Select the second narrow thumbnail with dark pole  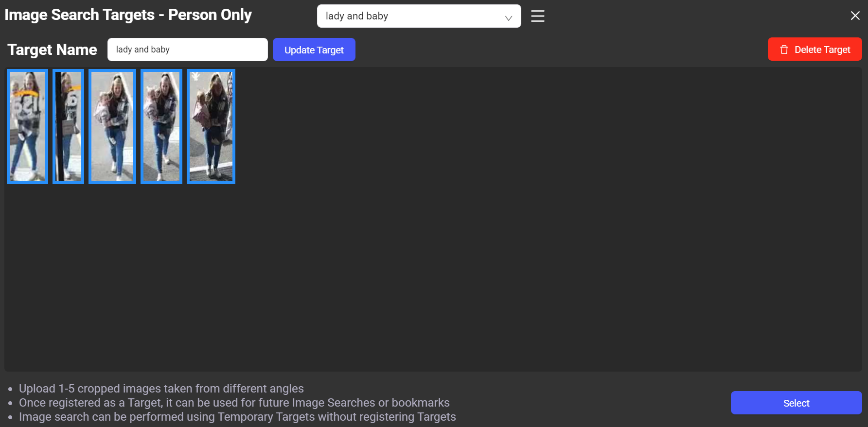pos(68,127)
